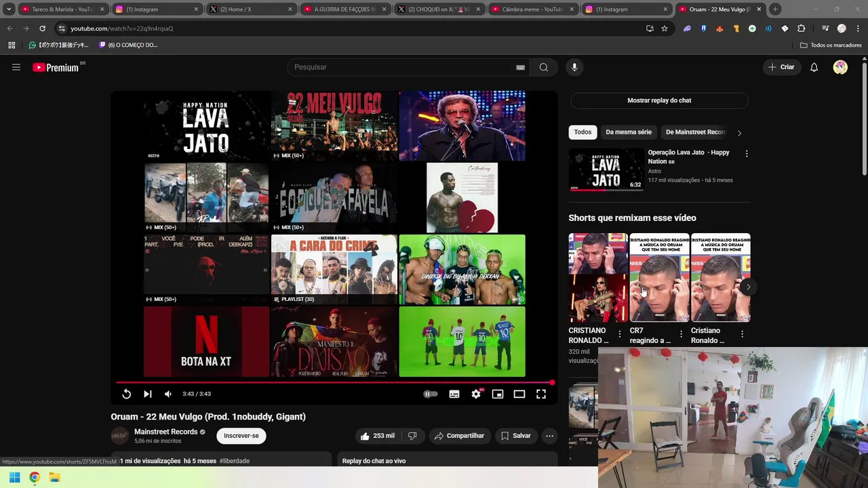Toggle autoplay switch in player
The width and height of the screenshot is (868, 488).
point(431,394)
